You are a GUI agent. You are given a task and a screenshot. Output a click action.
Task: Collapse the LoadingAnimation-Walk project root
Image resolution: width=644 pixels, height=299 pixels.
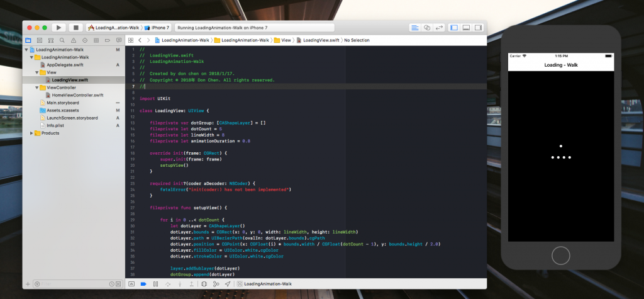pos(26,50)
